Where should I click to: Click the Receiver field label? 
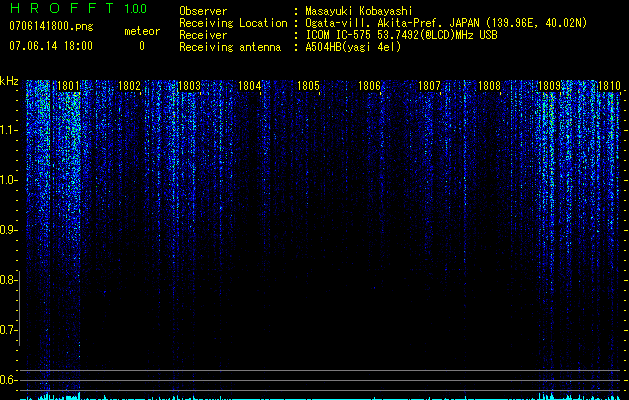(x=203, y=35)
